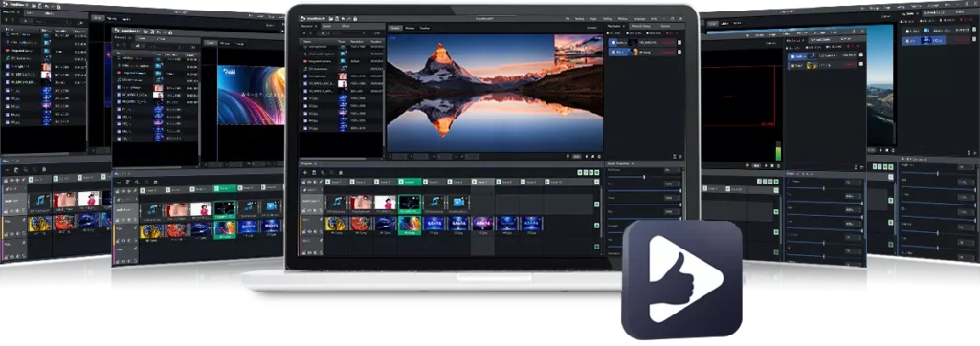Expand the Global Properties panel arrow
The image size is (980, 346).
632,163
